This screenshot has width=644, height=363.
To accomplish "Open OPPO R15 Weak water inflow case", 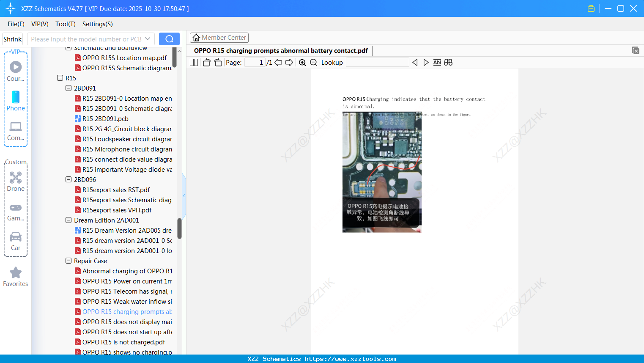I will pos(127,302).
